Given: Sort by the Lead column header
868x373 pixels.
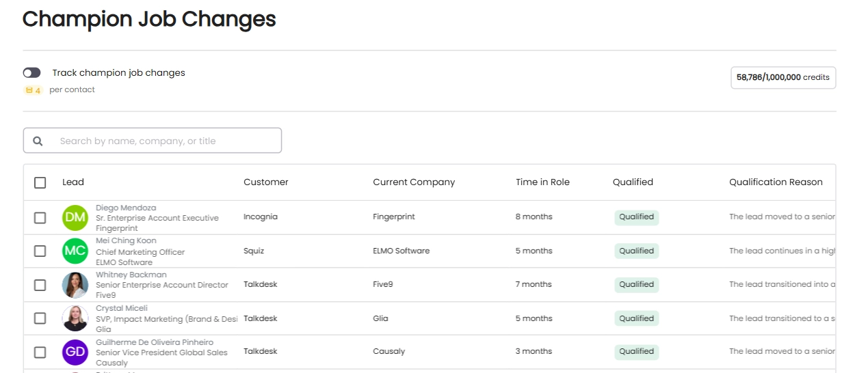Looking at the screenshot, I should point(73,182).
